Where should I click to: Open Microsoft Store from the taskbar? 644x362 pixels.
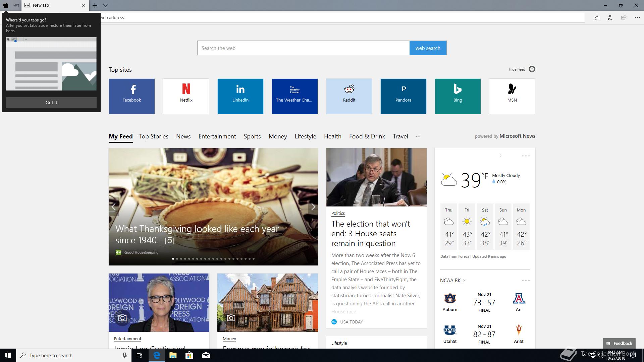(x=189, y=355)
